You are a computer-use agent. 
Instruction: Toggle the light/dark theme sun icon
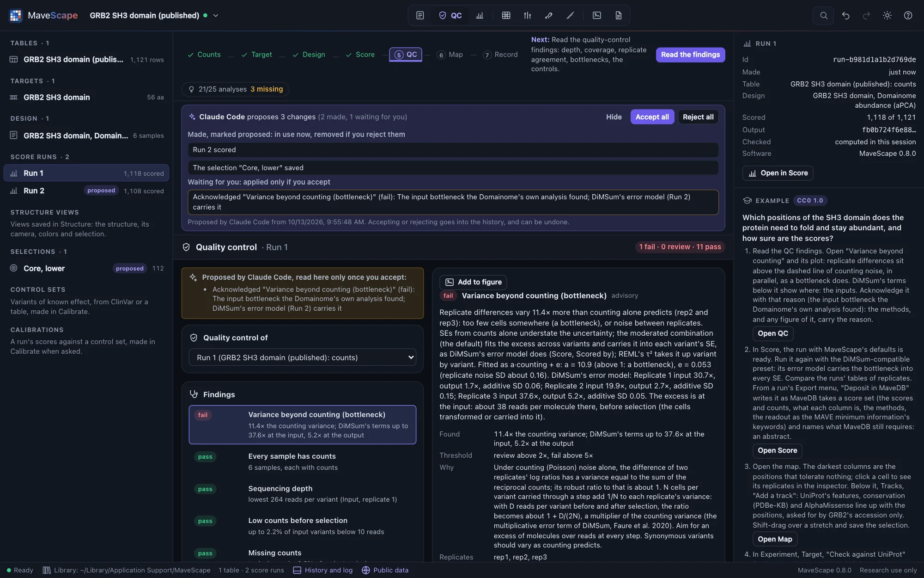887,15
